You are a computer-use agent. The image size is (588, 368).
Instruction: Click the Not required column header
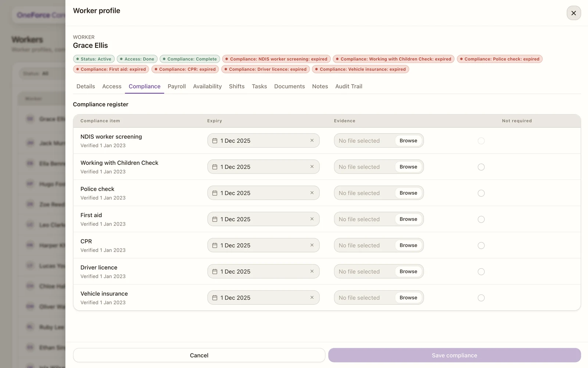517,121
